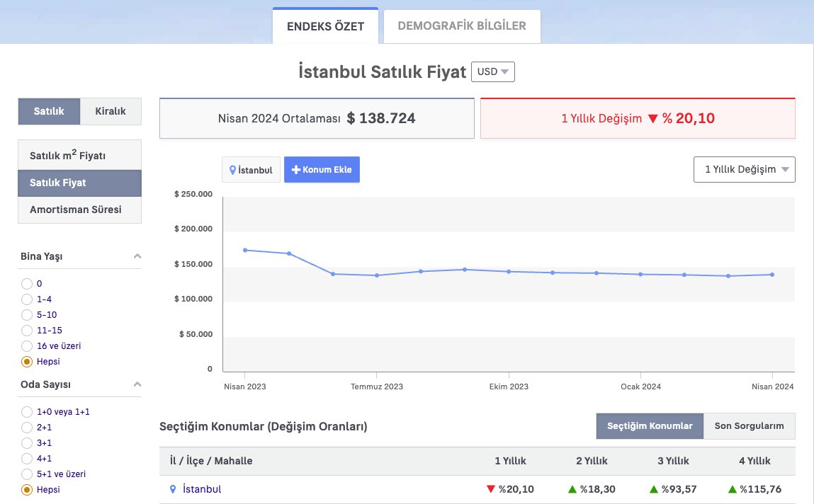Image resolution: width=814 pixels, height=504 pixels.
Task: Open the 1 Yıllık Değişim period dropdown
Action: tap(744, 170)
